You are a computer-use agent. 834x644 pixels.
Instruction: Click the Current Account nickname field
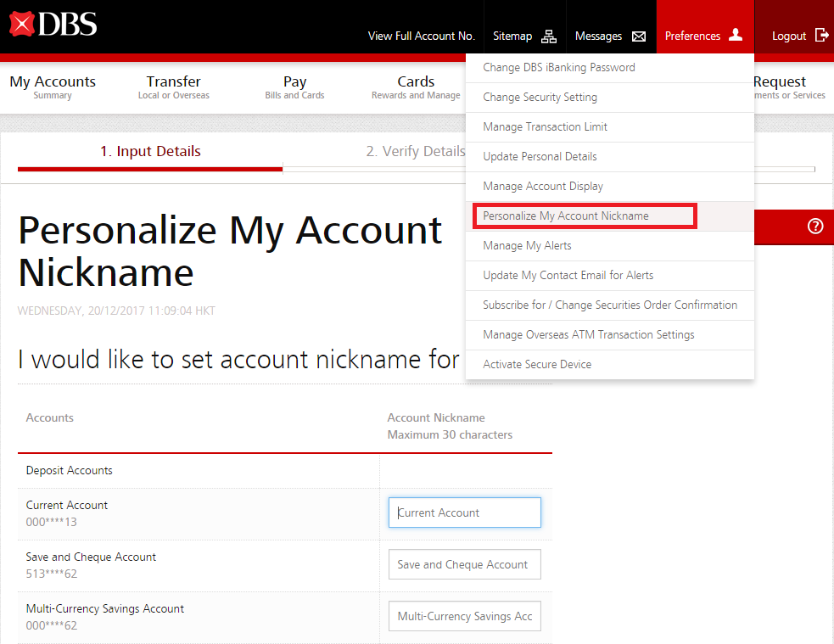(464, 512)
